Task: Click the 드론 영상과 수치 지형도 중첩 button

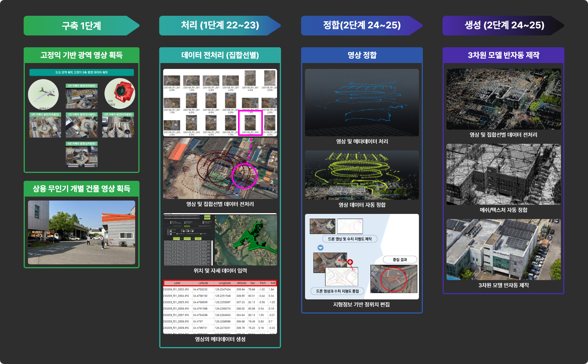Action: point(337,291)
